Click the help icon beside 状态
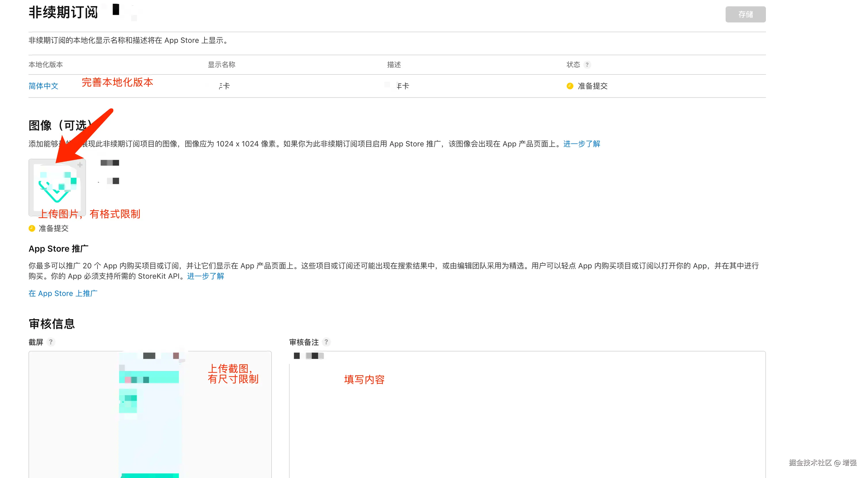The image size is (868, 478). tap(587, 65)
